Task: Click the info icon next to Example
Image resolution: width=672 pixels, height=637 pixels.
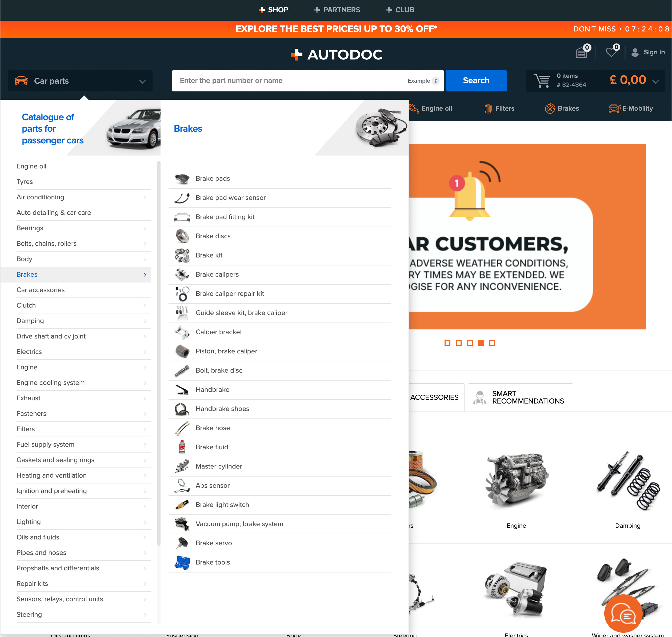Action: point(436,81)
